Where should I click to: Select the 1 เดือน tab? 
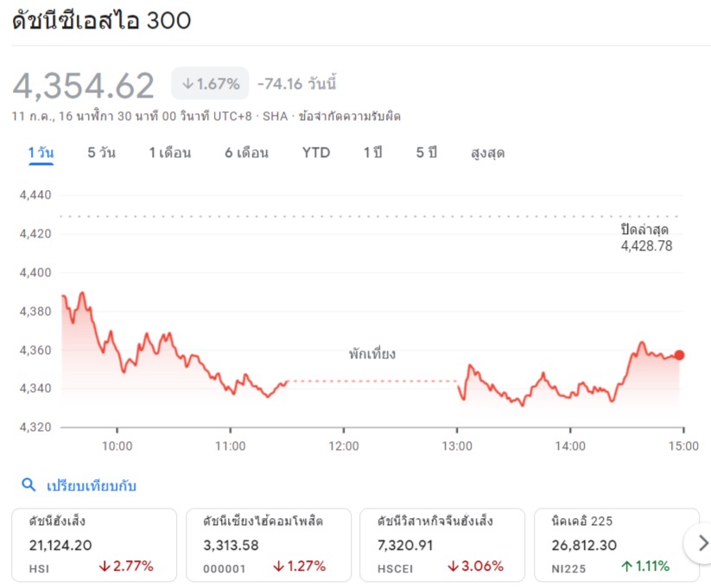point(169,153)
